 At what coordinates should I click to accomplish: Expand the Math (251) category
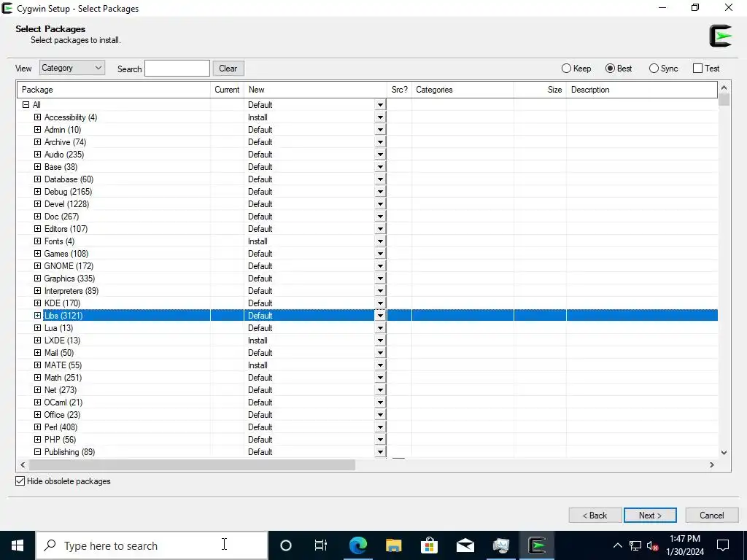pyautogui.click(x=37, y=377)
